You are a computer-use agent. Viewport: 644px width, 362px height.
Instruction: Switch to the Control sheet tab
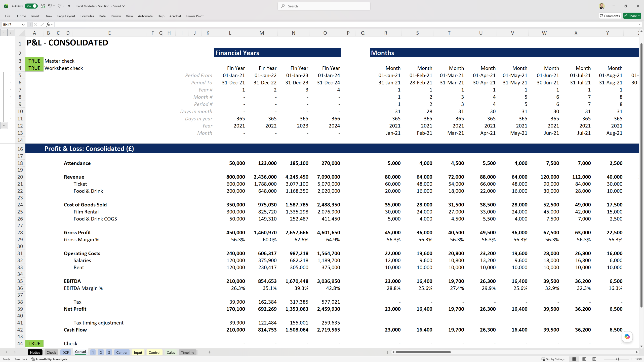pyautogui.click(x=154, y=352)
